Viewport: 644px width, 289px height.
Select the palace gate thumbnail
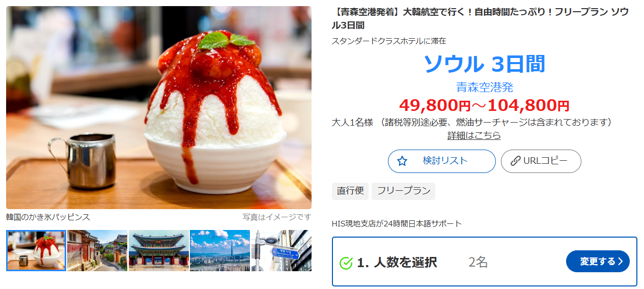[x=159, y=250]
